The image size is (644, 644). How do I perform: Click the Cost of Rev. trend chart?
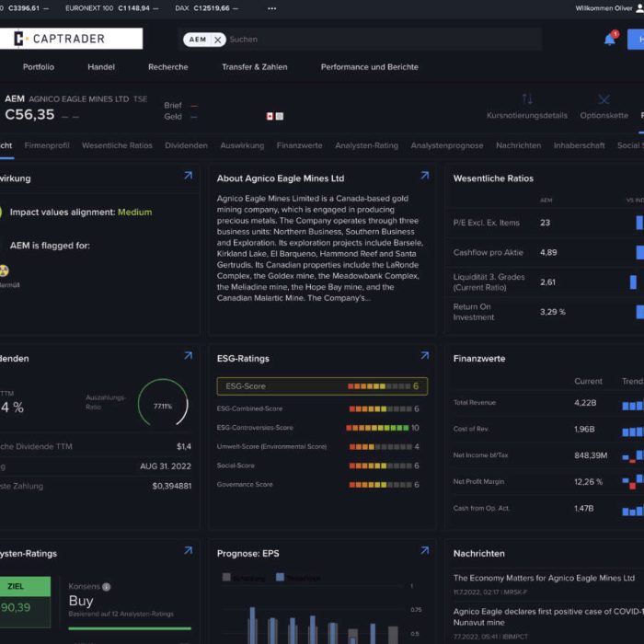point(633,431)
